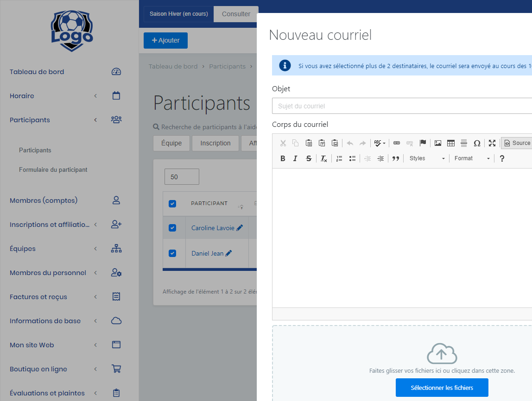Open the Styles dropdown

(x=427, y=158)
